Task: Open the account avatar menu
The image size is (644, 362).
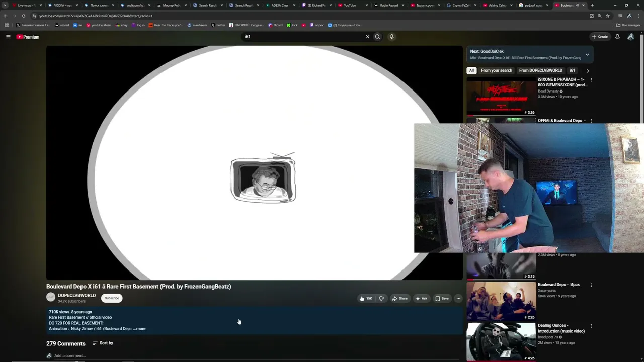Action: click(x=631, y=37)
